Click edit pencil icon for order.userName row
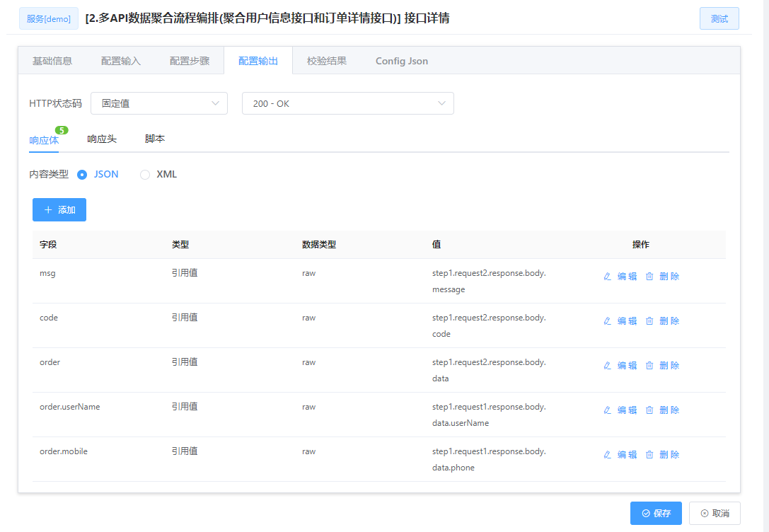The width and height of the screenshot is (769, 532). 607,410
